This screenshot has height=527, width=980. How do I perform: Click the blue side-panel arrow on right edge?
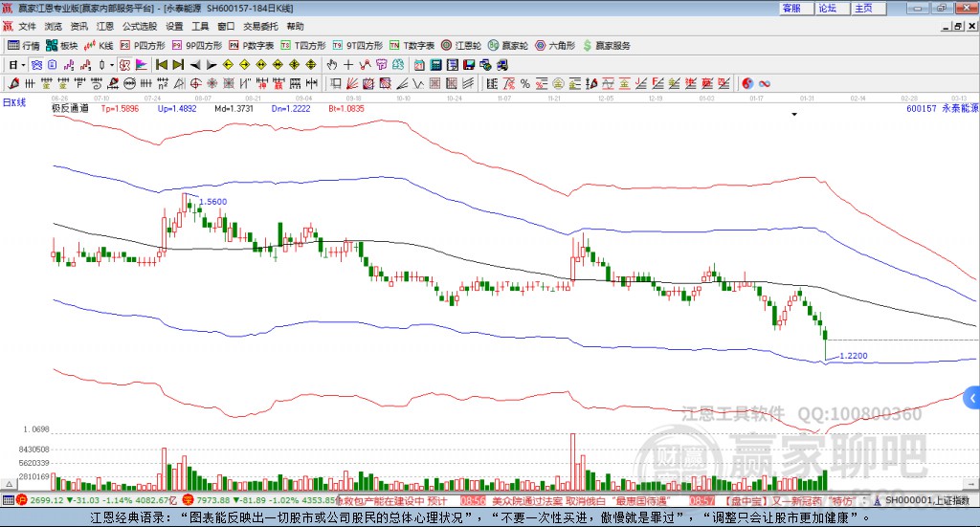point(972,397)
